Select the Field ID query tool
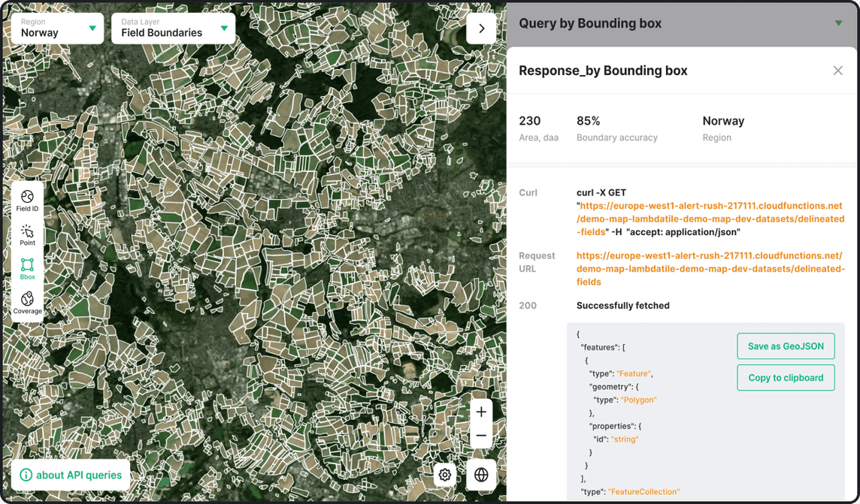Viewport: 860px width, 504px height. point(27,201)
